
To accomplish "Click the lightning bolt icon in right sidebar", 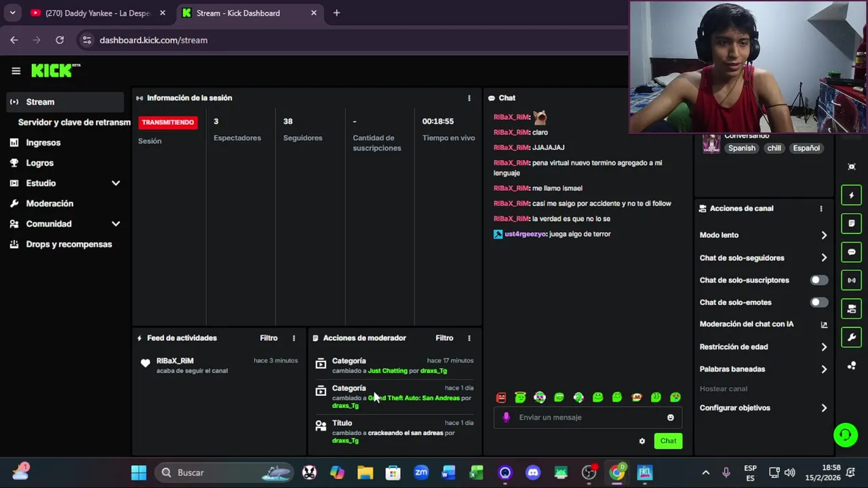I will 852,195.
